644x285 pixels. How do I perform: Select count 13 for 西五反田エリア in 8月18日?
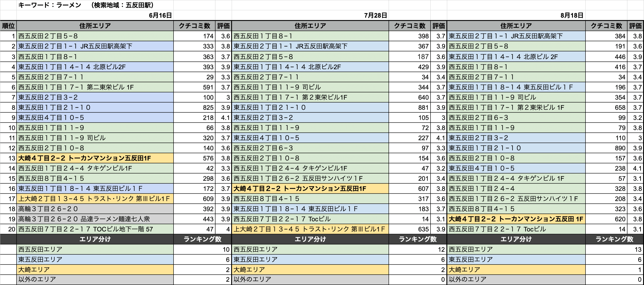click(614, 249)
